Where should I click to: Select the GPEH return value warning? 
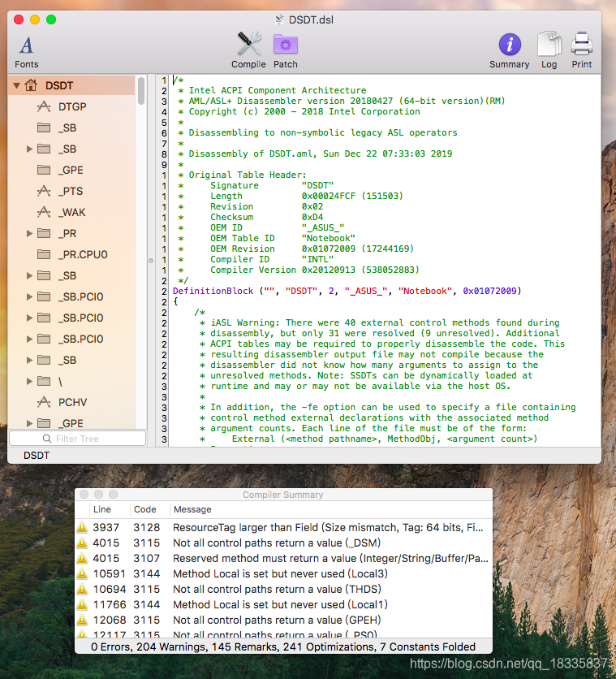tap(283, 620)
